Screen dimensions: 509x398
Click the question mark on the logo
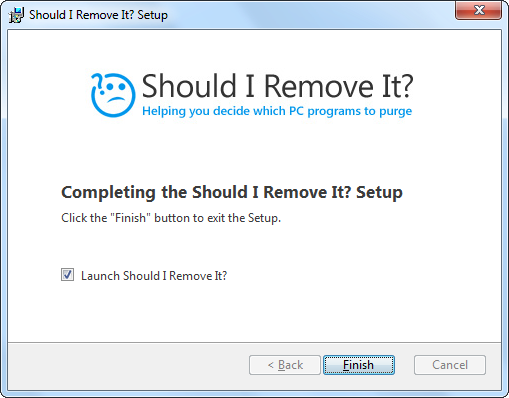(97, 81)
